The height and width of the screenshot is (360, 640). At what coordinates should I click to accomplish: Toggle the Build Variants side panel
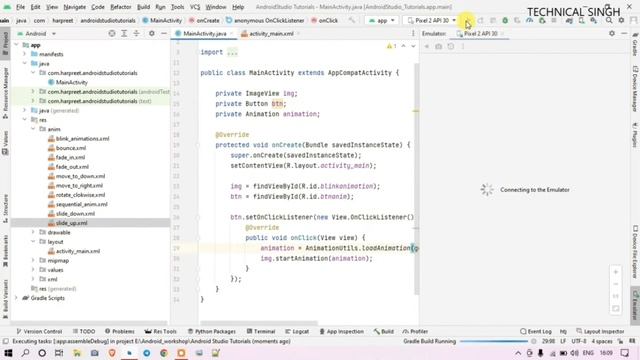point(5,299)
